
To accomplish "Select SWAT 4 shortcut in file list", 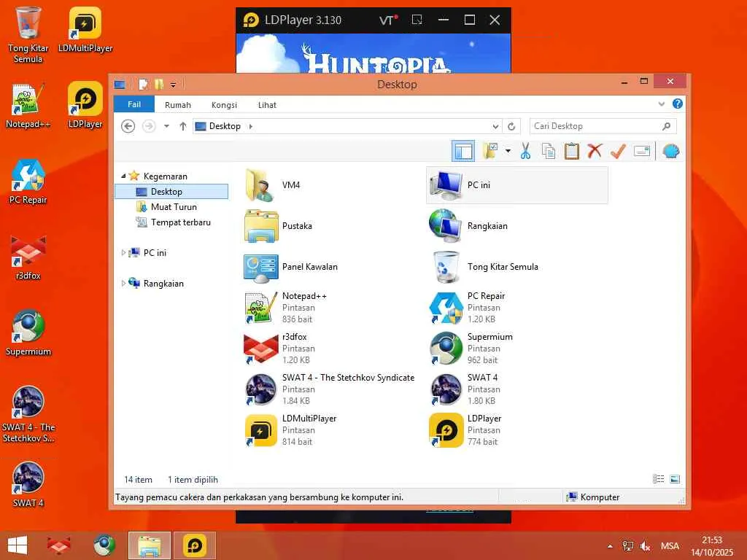I will point(465,389).
